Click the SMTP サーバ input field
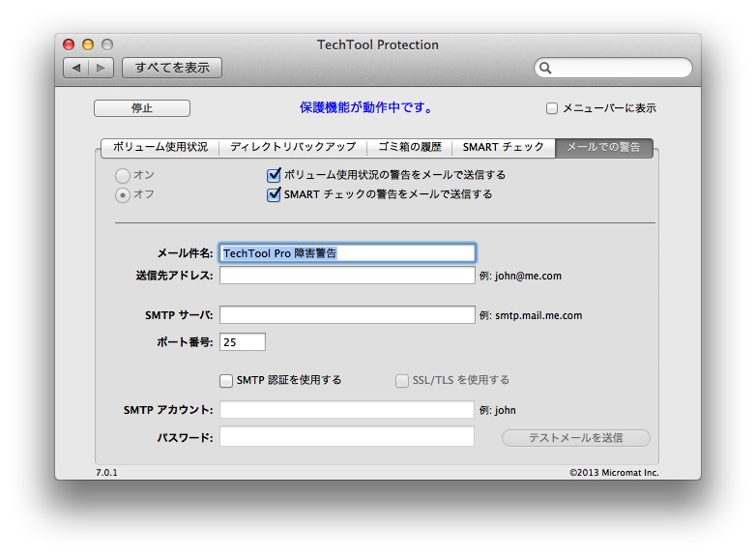Screen dimensions: 756x556 (347, 315)
